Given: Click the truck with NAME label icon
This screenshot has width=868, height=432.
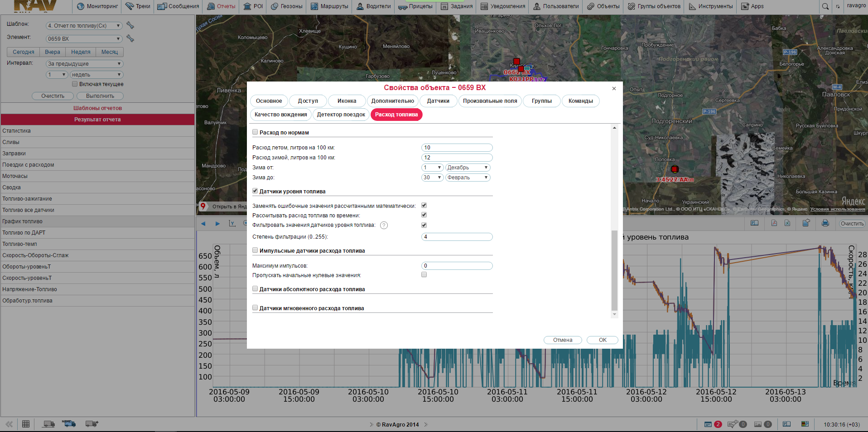Looking at the screenshot, I should point(69,424).
